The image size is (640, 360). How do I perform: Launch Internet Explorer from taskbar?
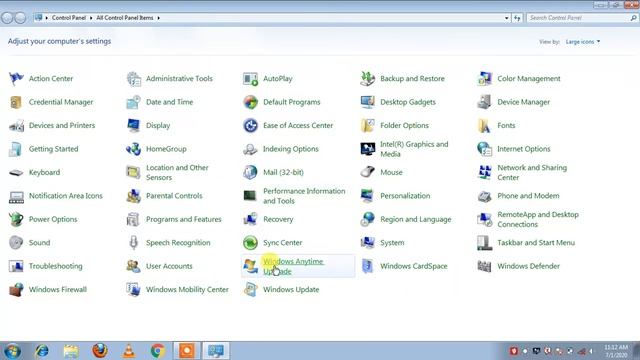pos(42,351)
